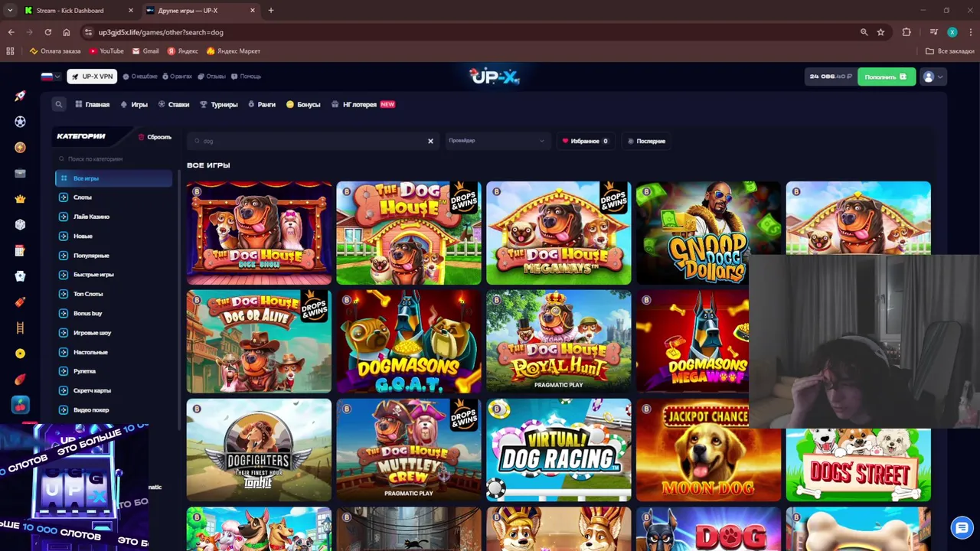This screenshot has height=551, width=980.
Task: Open the Google apps grid in bookmarks bar
Action: click(x=10, y=51)
